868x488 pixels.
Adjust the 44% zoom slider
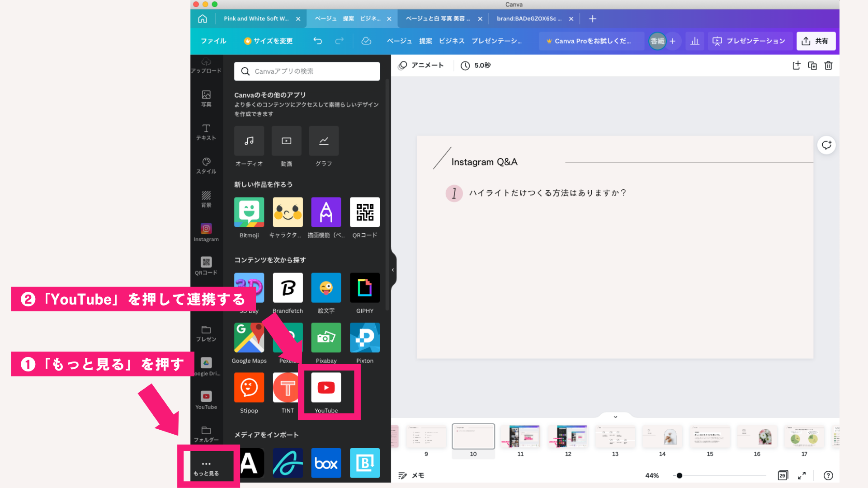(x=680, y=475)
